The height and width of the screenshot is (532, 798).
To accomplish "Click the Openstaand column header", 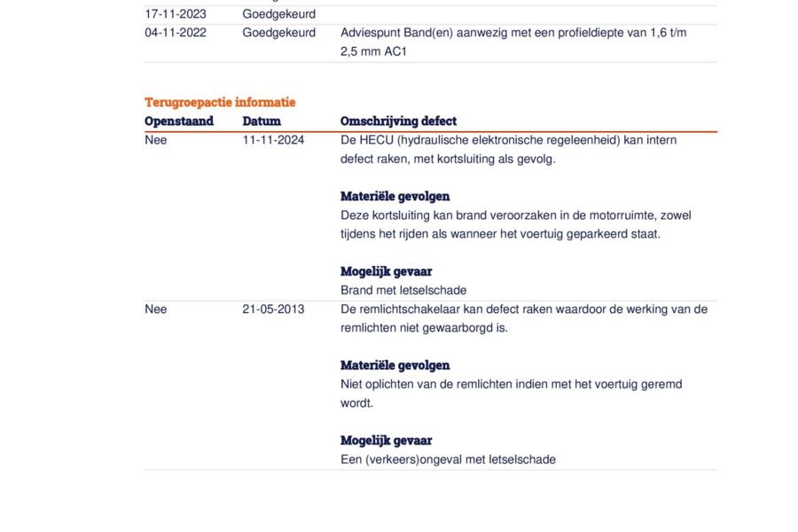I will tap(179, 121).
